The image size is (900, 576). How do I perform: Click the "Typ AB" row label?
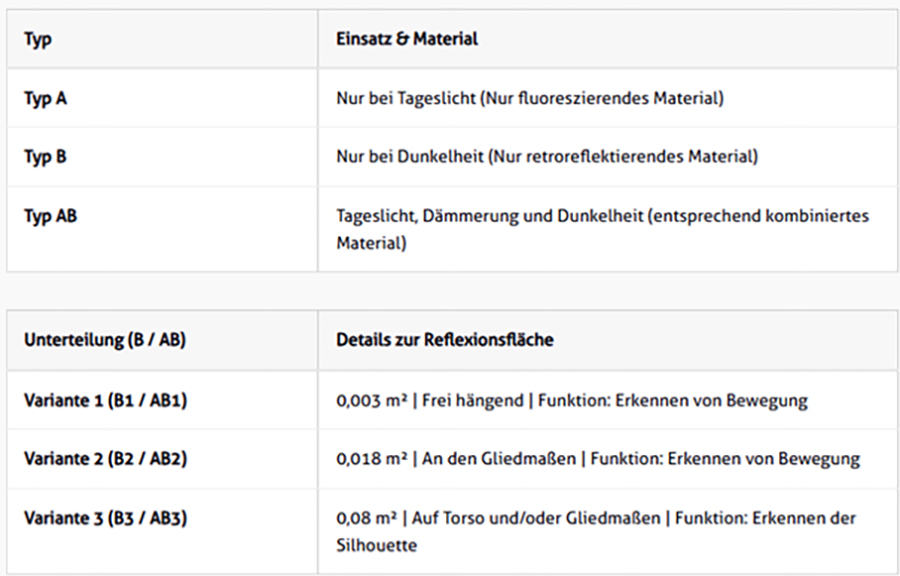(x=50, y=215)
